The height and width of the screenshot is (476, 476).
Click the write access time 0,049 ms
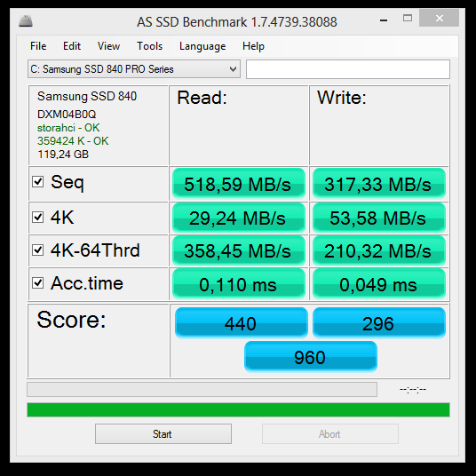coord(379,284)
